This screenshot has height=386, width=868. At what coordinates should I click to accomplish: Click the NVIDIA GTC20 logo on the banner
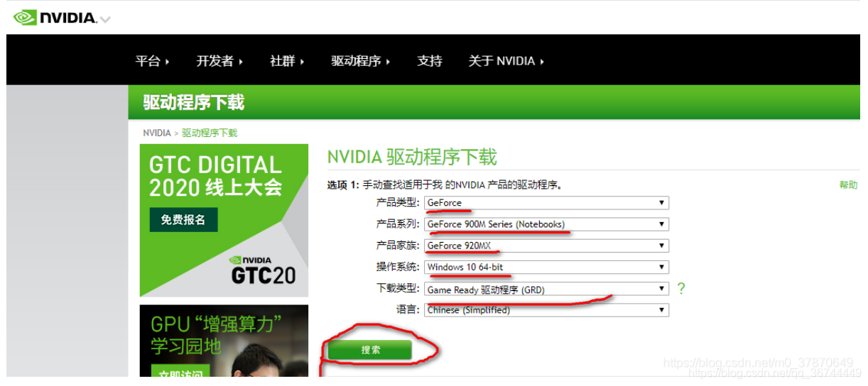[263, 270]
